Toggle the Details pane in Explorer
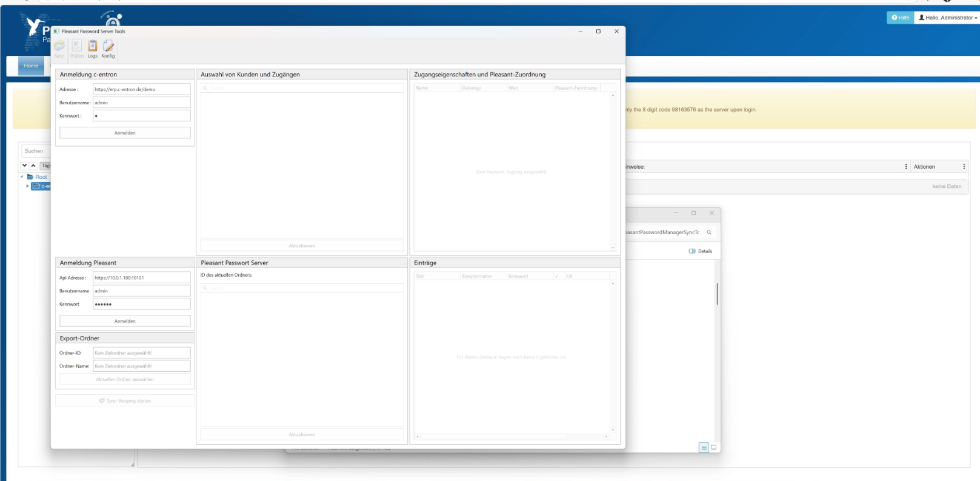 701,251
